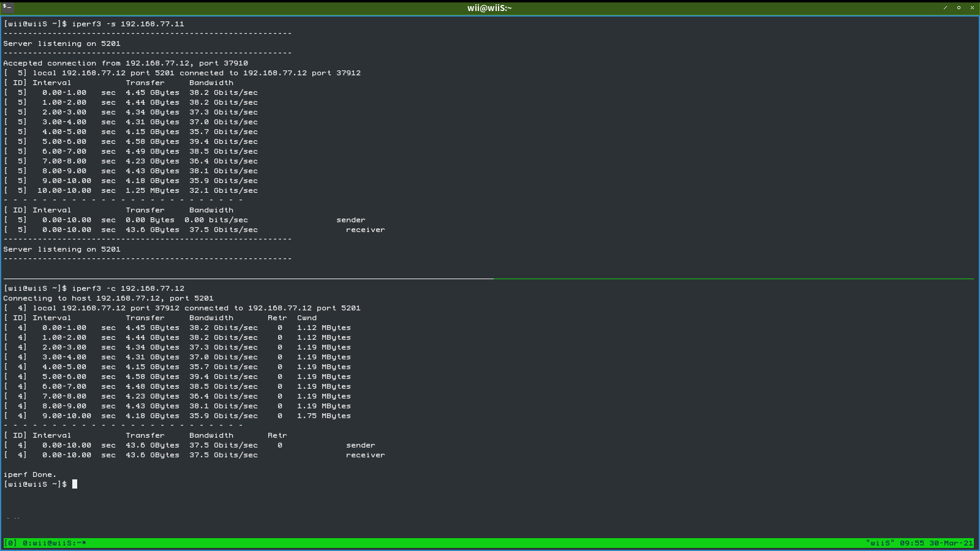Click 35.7 Gbits/sec in server pane
This screenshot has height=551, width=980.
pos(224,132)
